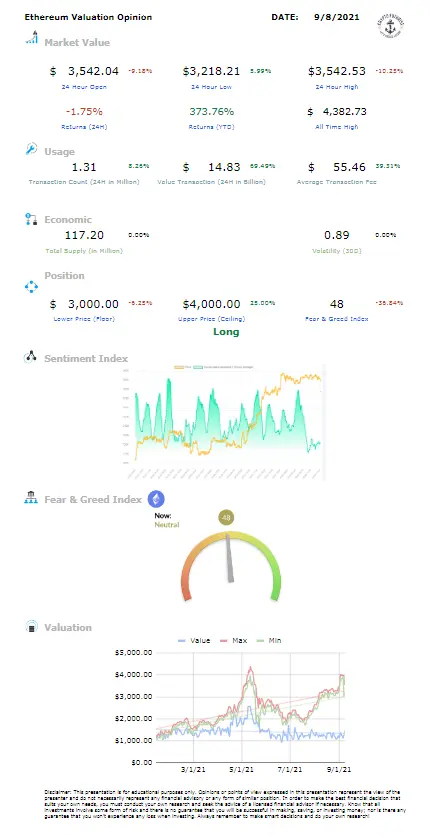Click the Usage wrench icon
This screenshot has width=430, height=840.
(x=31, y=149)
